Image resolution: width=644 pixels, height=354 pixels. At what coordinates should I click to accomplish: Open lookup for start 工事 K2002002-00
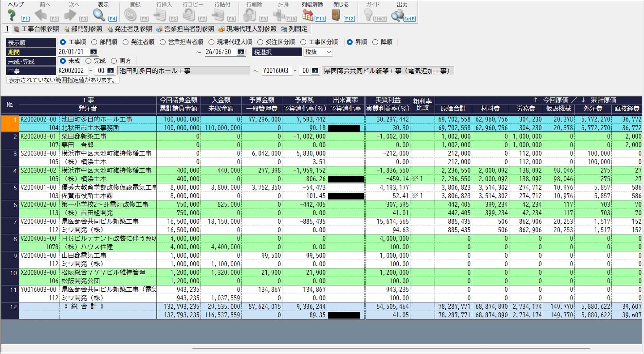111,71
